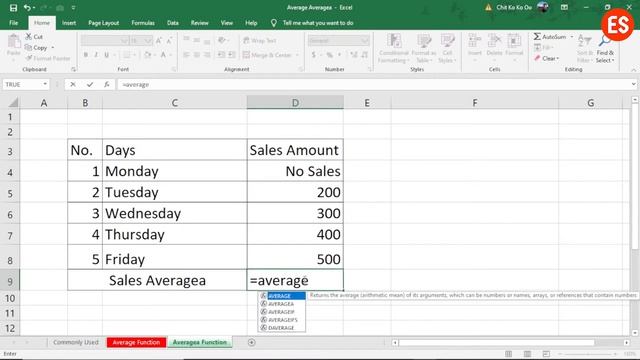The image size is (640, 360).
Task: Expand the AutoSum dropdown arrow
Action: click(x=572, y=37)
